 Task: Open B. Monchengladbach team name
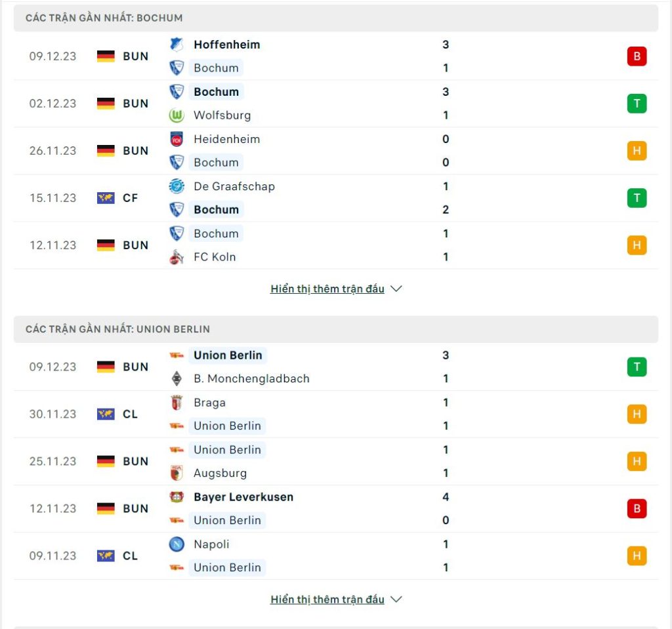pos(251,378)
